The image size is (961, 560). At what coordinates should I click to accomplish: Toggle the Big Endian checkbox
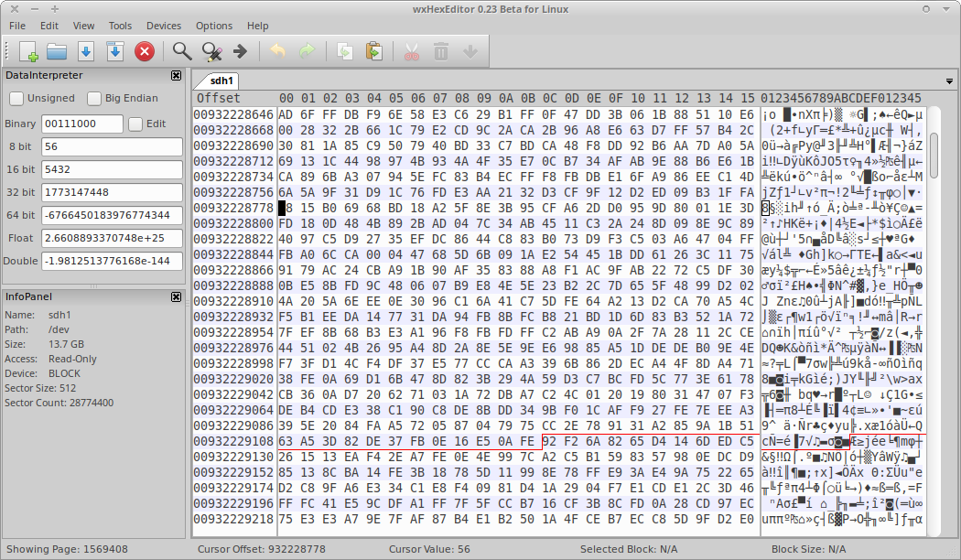(94, 98)
